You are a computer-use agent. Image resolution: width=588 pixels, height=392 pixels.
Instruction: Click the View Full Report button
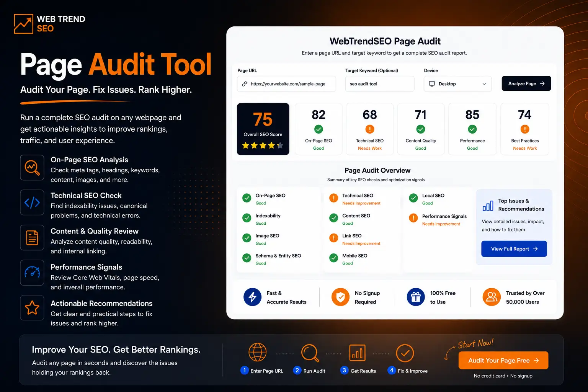point(514,249)
